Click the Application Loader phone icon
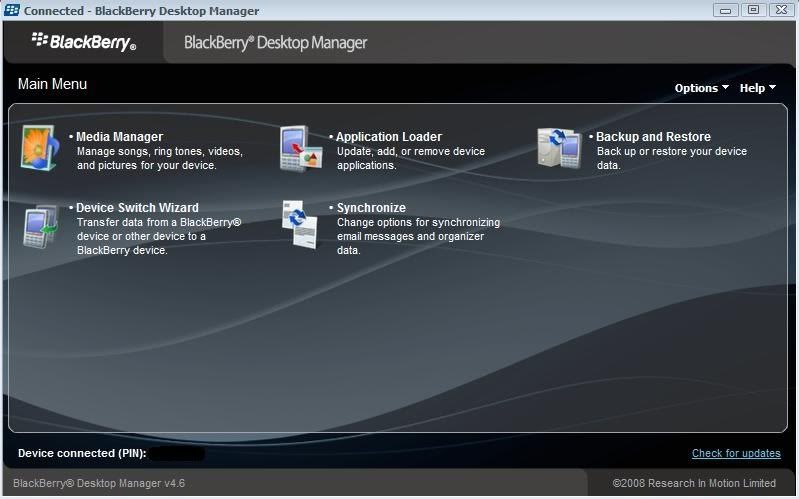The height and width of the screenshot is (499, 799). click(x=301, y=148)
